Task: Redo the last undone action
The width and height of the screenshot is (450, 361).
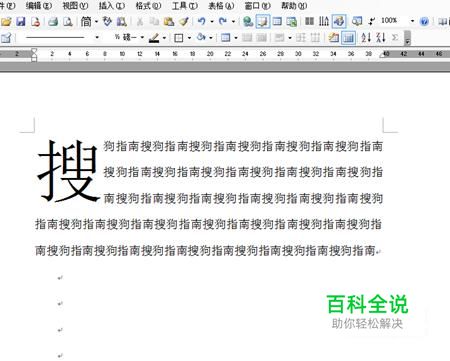Action: coord(223,22)
